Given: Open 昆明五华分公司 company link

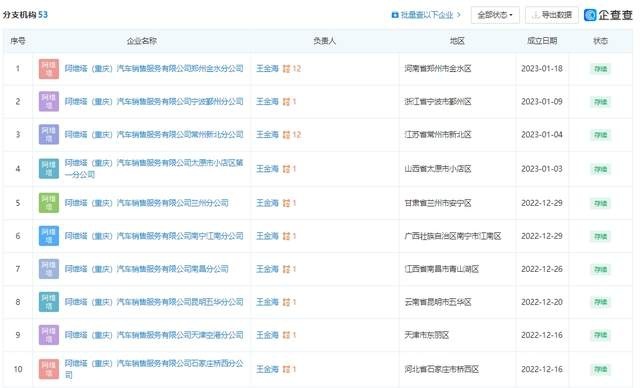Looking at the screenshot, I should pos(154,302).
